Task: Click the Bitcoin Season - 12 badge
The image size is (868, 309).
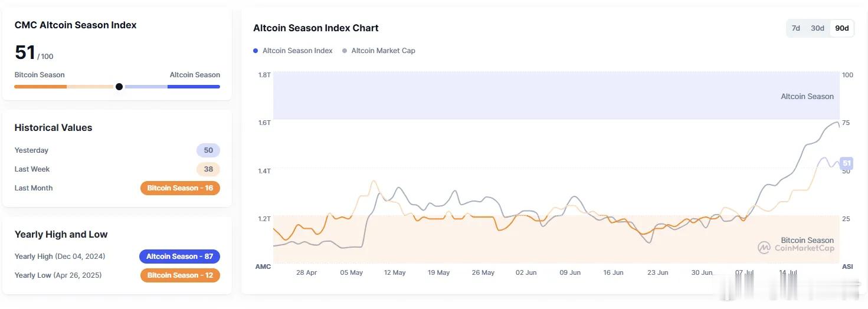Action: (180, 275)
